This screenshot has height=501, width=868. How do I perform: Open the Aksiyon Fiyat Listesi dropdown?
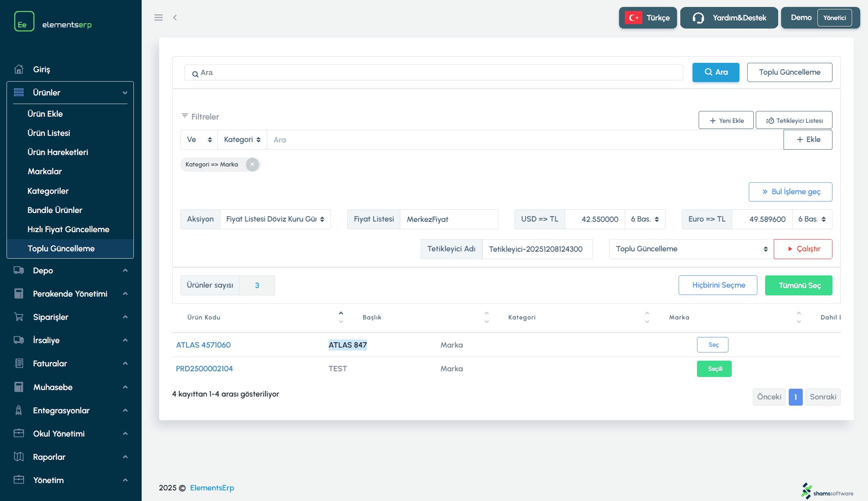(x=275, y=219)
